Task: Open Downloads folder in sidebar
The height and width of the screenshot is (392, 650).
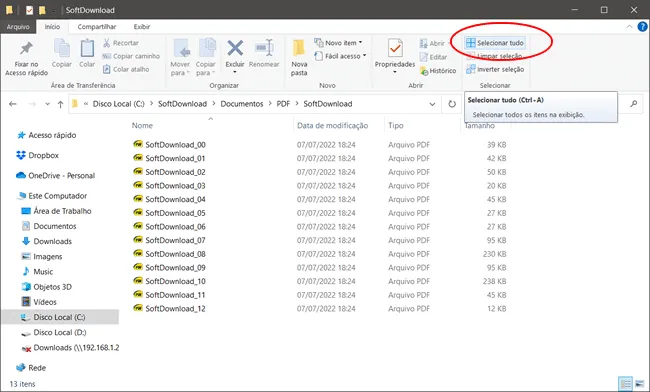Action: (x=47, y=241)
